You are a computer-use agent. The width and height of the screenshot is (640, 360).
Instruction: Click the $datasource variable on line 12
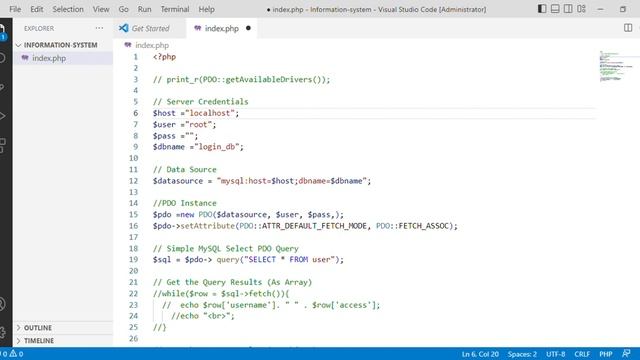coord(178,180)
